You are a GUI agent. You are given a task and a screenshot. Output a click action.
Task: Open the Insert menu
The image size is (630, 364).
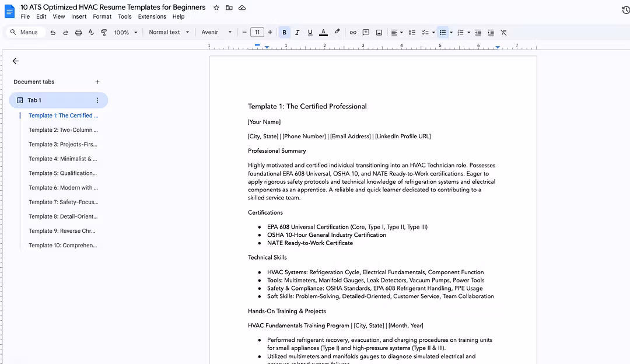pos(79,17)
